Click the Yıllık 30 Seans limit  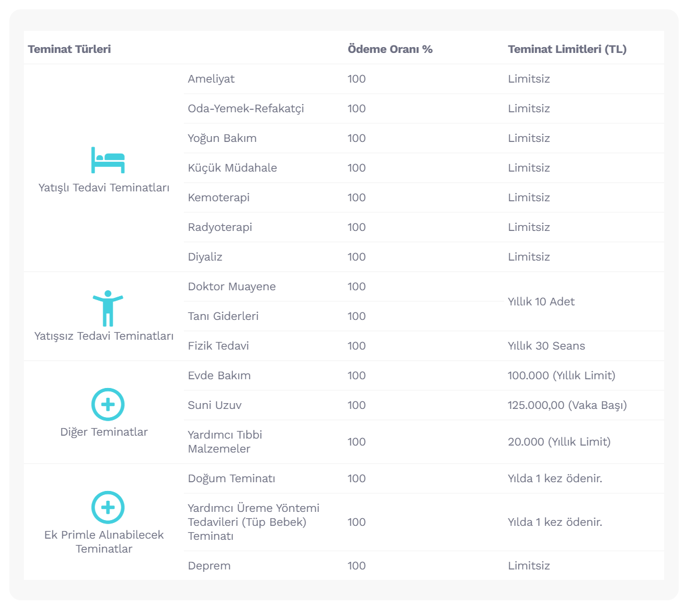click(x=546, y=346)
